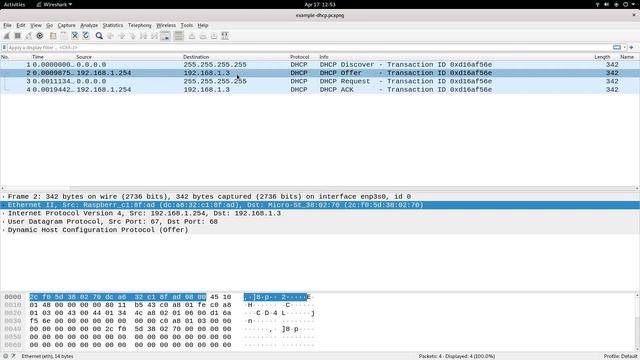Select the DHCP ACK packet row
The image size is (640, 360).
click(320, 89)
